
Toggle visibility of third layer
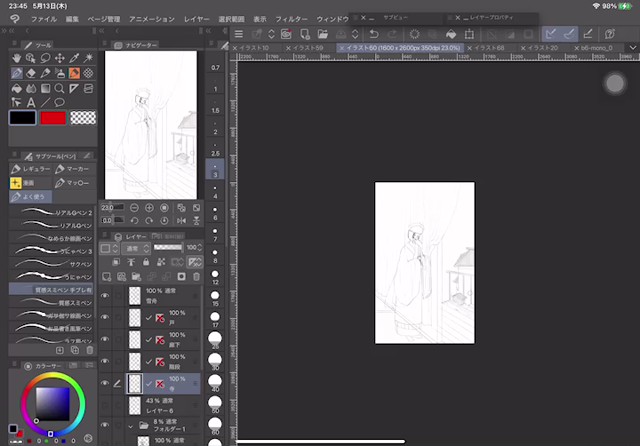point(105,339)
